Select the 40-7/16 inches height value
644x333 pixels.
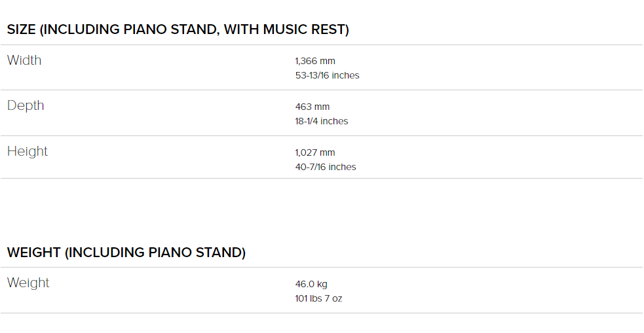coord(326,167)
